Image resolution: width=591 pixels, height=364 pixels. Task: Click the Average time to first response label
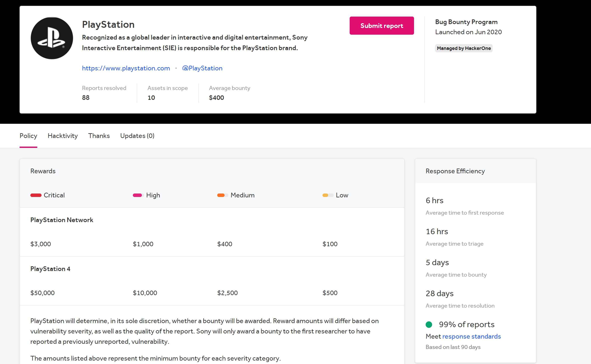click(465, 213)
